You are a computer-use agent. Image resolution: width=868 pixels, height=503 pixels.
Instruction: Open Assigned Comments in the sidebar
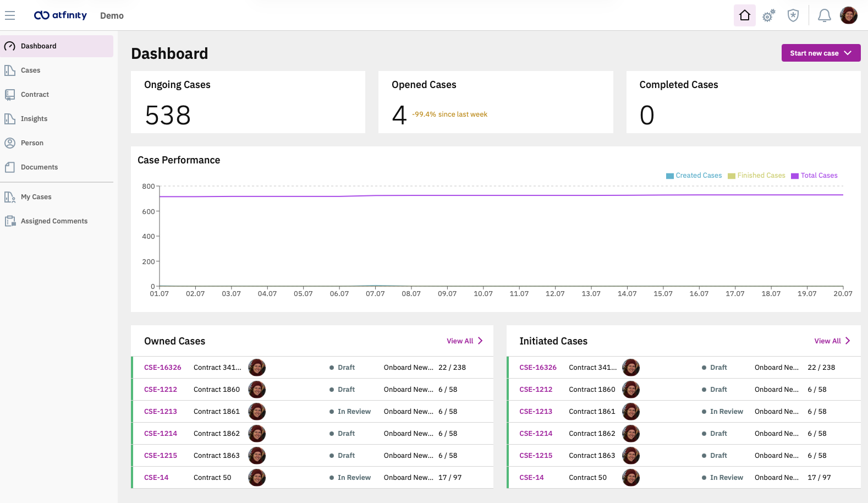57,221
